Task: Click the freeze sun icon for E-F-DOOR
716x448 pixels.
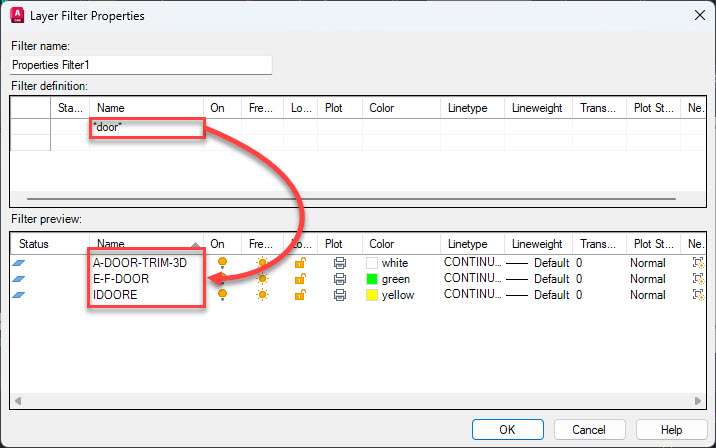Action: point(262,279)
